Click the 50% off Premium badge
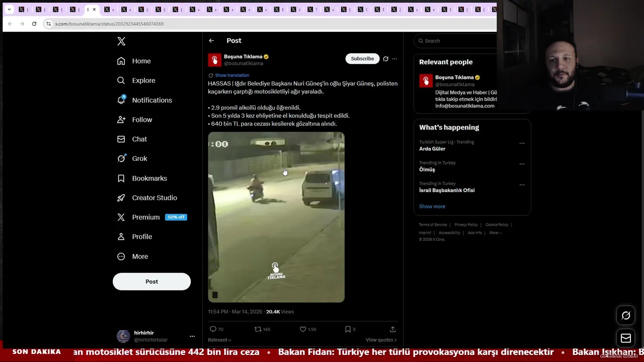 tap(176, 217)
